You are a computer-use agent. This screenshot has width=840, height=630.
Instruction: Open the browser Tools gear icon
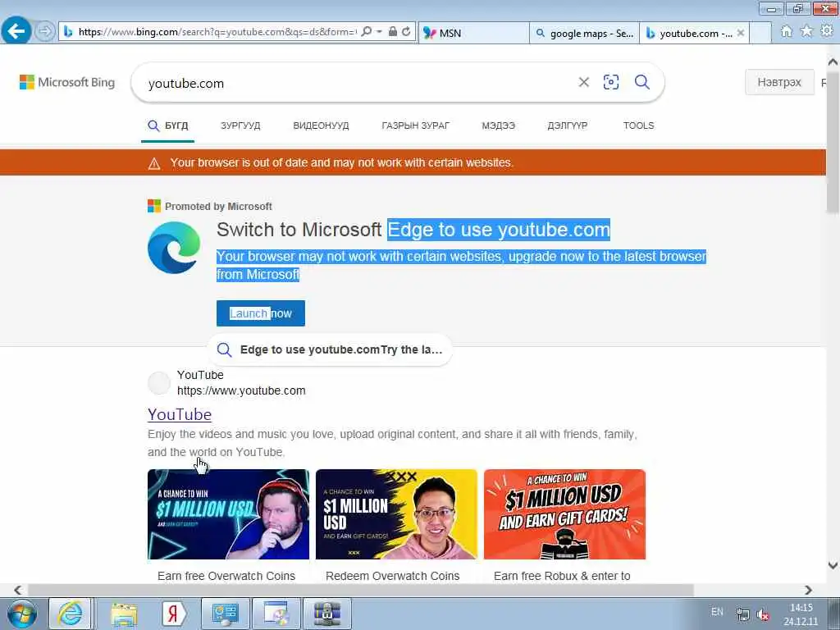click(827, 31)
